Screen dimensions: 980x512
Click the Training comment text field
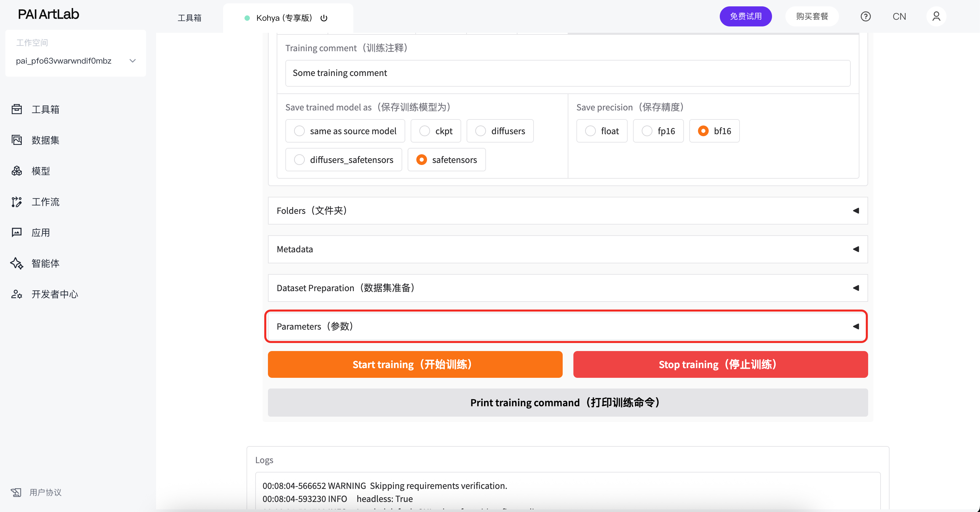567,73
